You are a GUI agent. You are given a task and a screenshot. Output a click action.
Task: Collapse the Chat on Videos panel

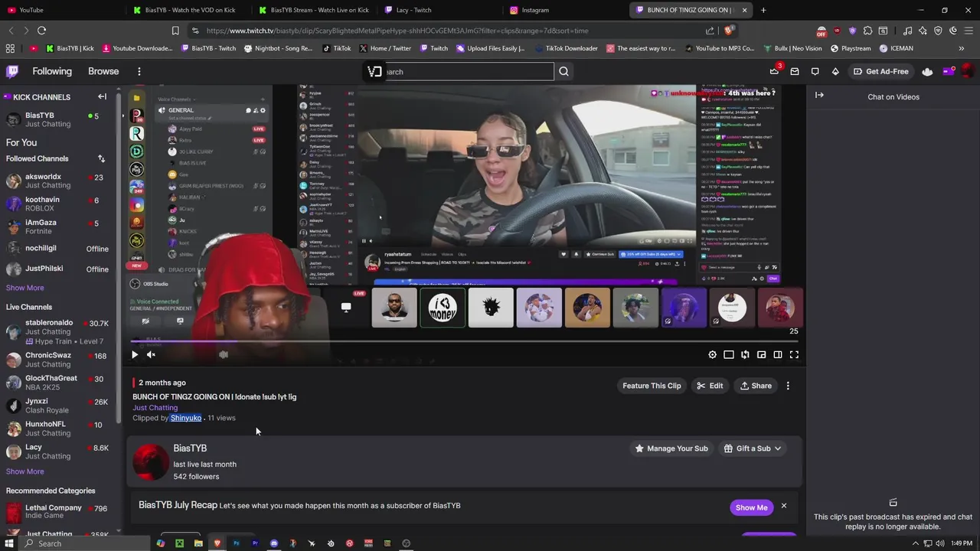(819, 95)
